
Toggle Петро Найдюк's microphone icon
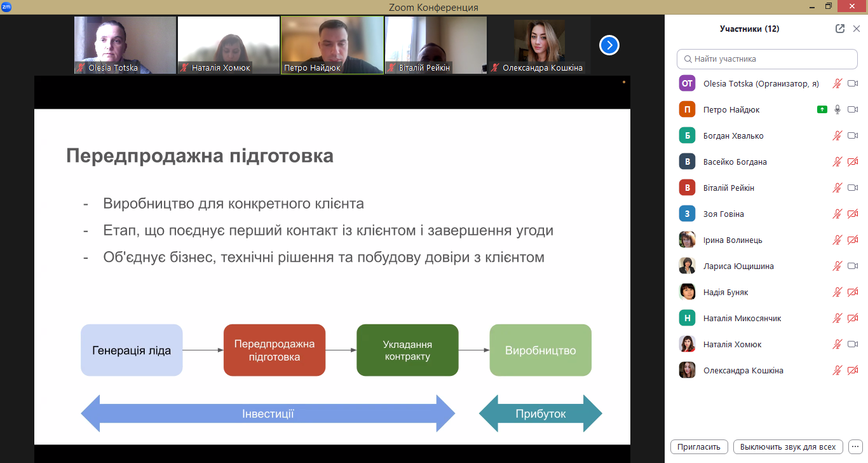pos(837,109)
